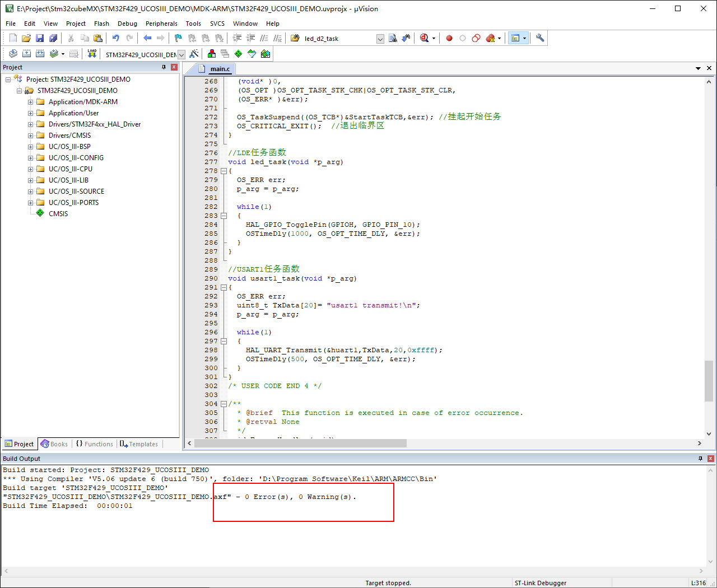This screenshot has width=717, height=588.
Task: Open the target selection dropdown
Action: 181,54
